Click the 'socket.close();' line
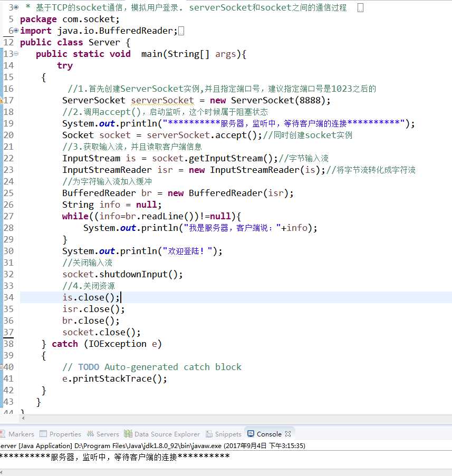 (101, 332)
